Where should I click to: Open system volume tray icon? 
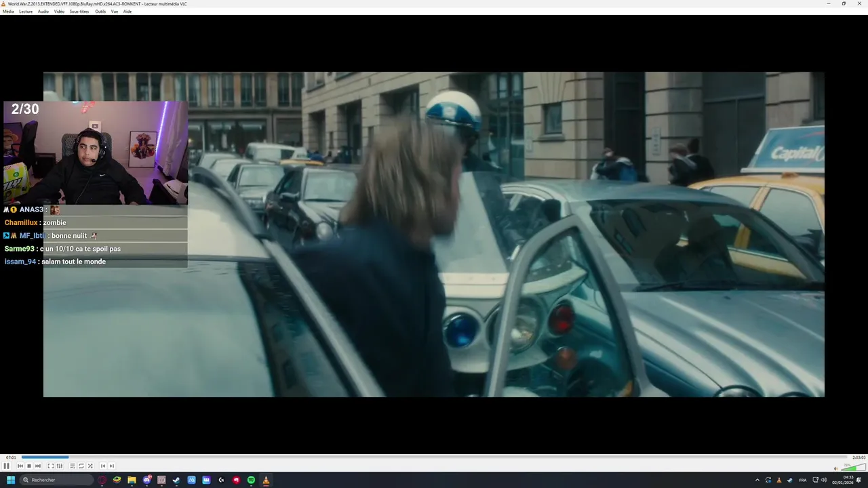click(x=825, y=480)
